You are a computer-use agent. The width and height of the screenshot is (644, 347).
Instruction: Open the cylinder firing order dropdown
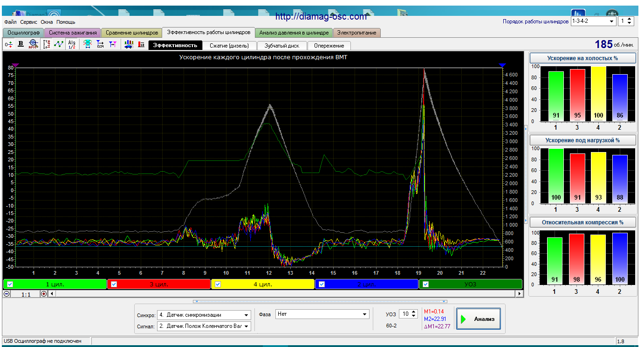(593, 21)
